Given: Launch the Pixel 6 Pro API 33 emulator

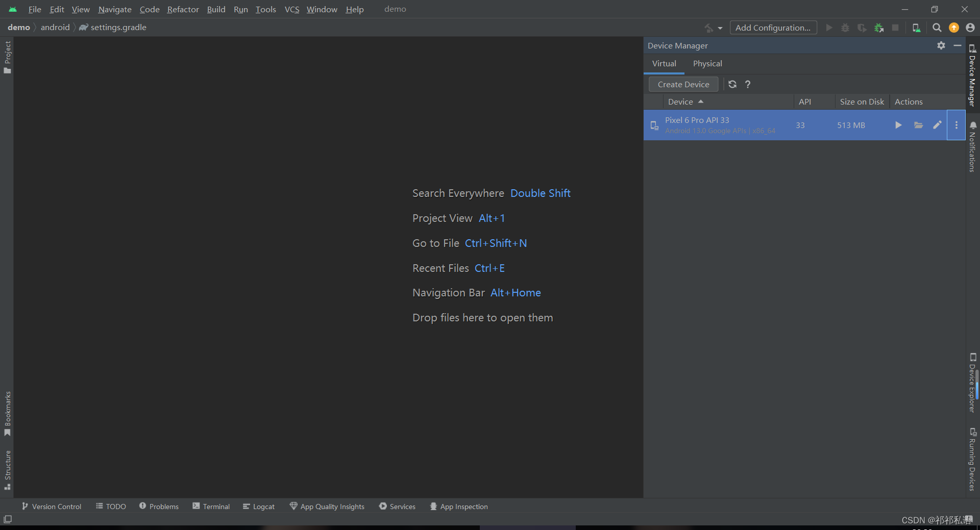Looking at the screenshot, I should click(898, 125).
